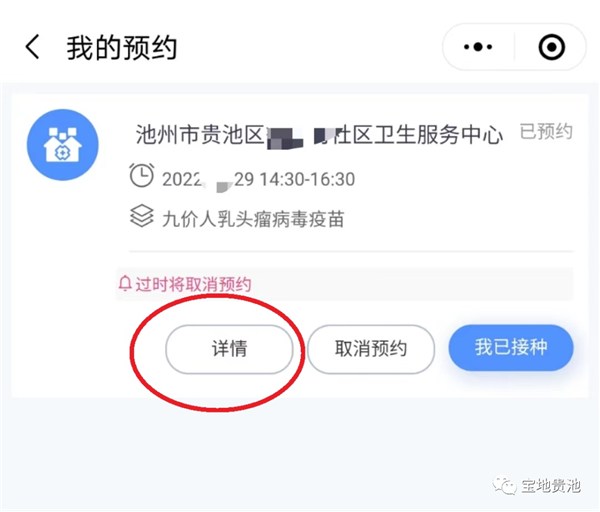Tap the back arrow beside 我的预约
The image size is (600, 512).
point(33,47)
